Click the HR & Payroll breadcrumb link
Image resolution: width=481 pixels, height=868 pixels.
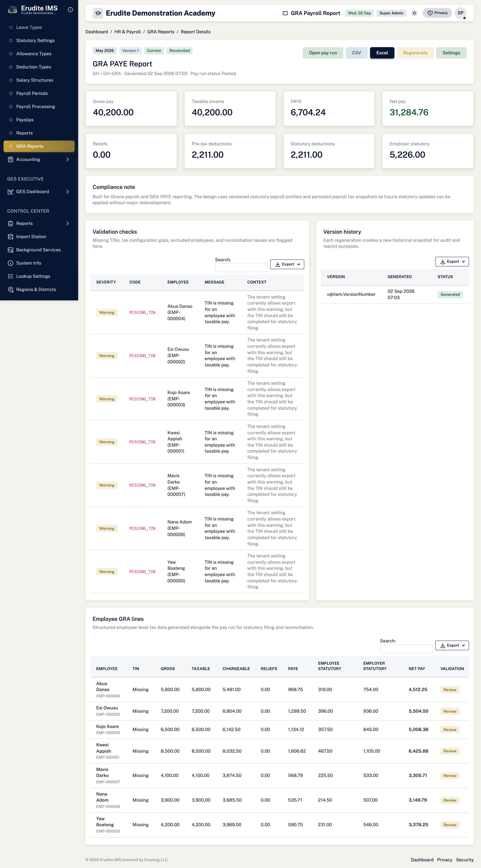pos(127,32)
